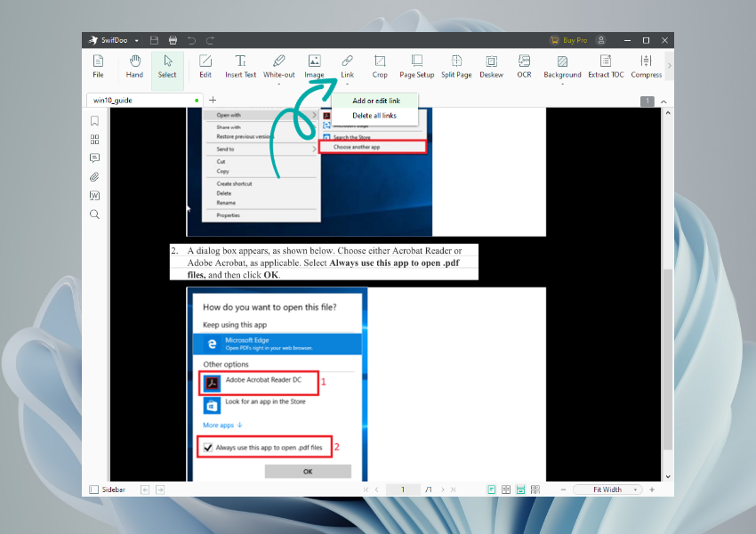Choose Add or edit link
The image size is (756, 534).
pyautogui.click(x=375, y=101)
